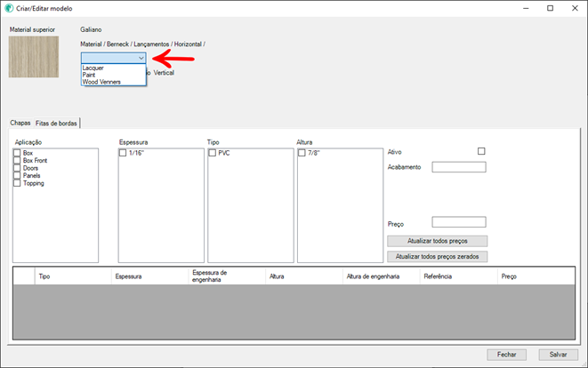The height and width of the screenshot is (368, 588).
Task: Click Espessura de engenharia column header
Action: click(x=227, y=276)
